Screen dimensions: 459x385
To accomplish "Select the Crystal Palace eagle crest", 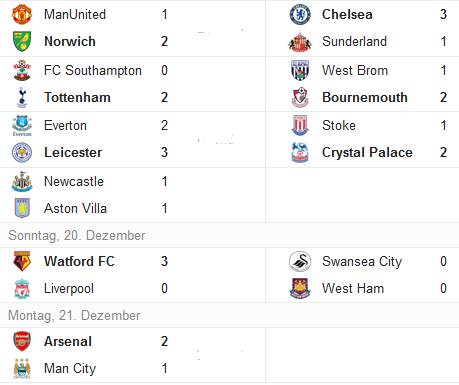I will click(x=300, y=153).
